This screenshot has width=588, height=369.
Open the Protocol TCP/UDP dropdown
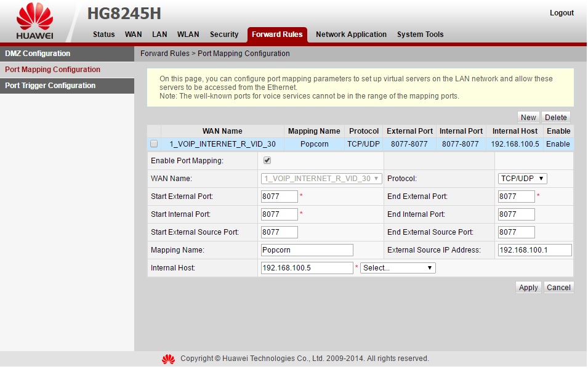tap(522, 179)
